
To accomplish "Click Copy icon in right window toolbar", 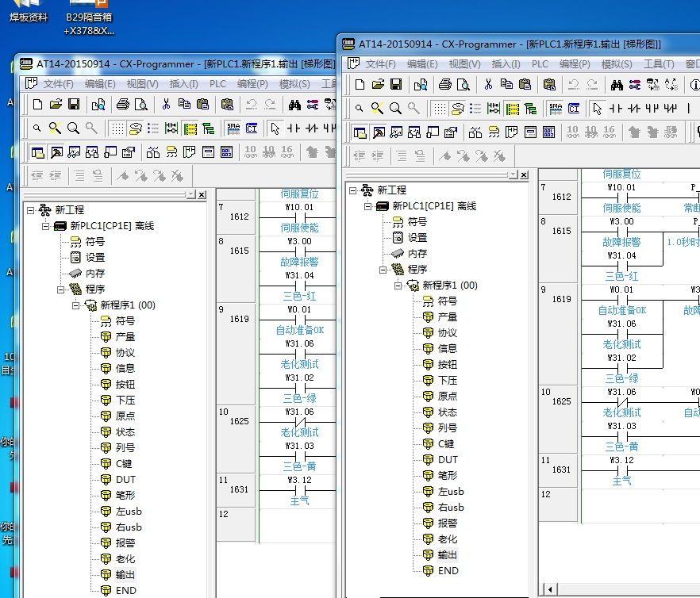I will [x=506, y=84].
